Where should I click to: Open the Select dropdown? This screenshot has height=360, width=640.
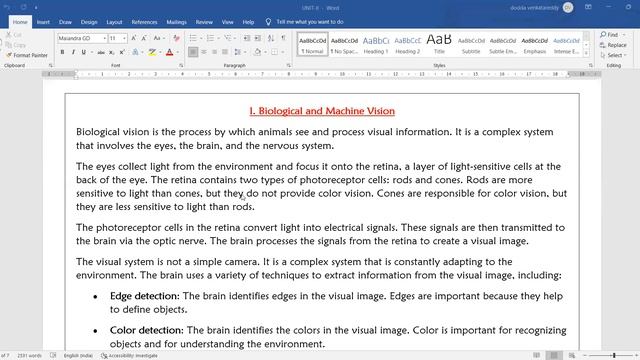(613, 55)
